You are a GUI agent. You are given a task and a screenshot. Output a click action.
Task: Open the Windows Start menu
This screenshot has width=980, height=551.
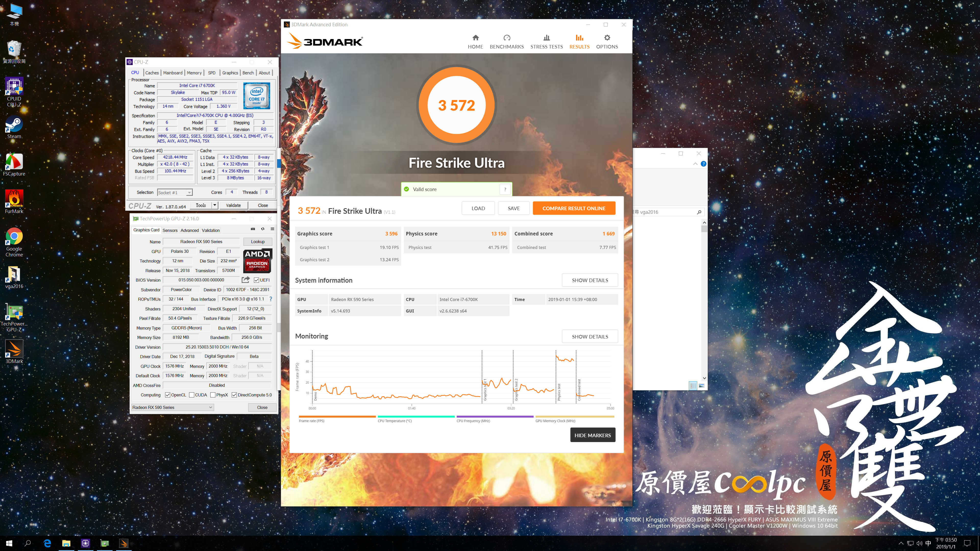(9, 543)
